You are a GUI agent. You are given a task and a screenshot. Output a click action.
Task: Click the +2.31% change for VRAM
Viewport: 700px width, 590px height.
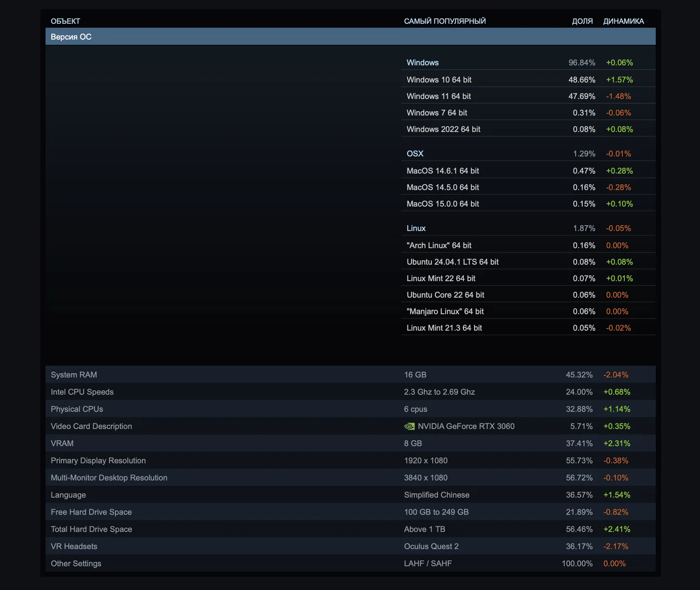pos(616,444)
